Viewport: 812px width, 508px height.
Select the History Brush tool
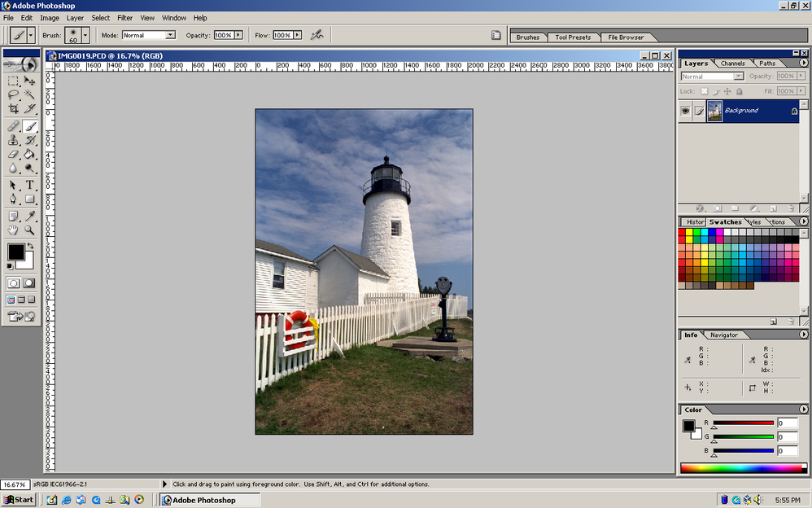pos(29,140)
